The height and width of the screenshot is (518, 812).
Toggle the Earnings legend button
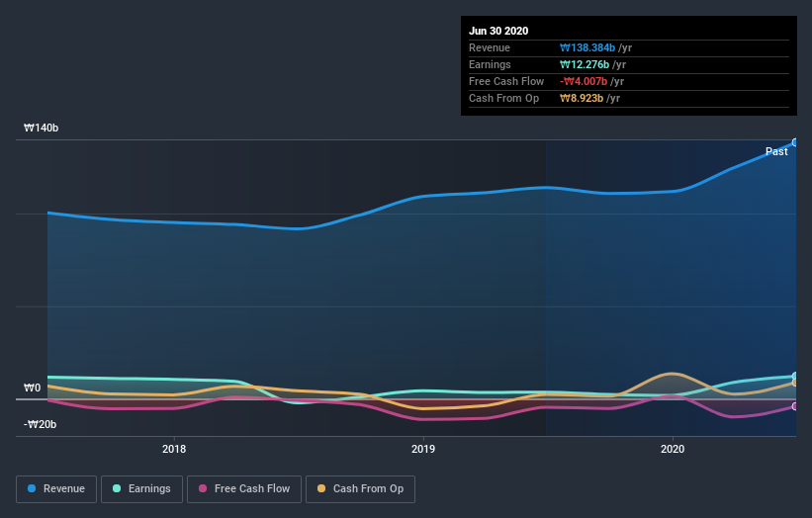[141, 489]
